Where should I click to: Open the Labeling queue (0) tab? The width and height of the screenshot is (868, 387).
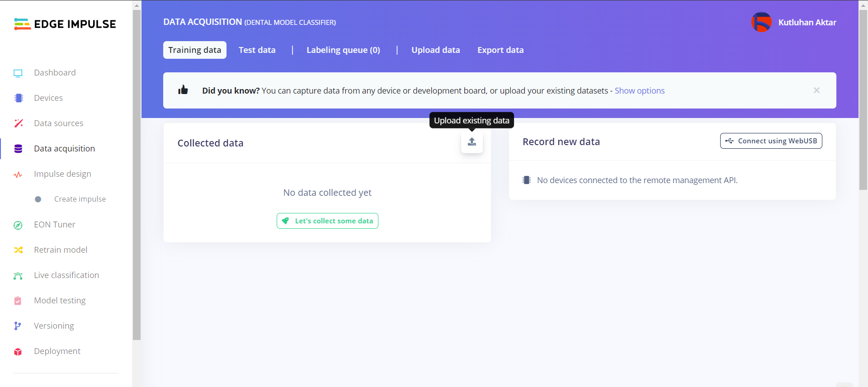343,50
